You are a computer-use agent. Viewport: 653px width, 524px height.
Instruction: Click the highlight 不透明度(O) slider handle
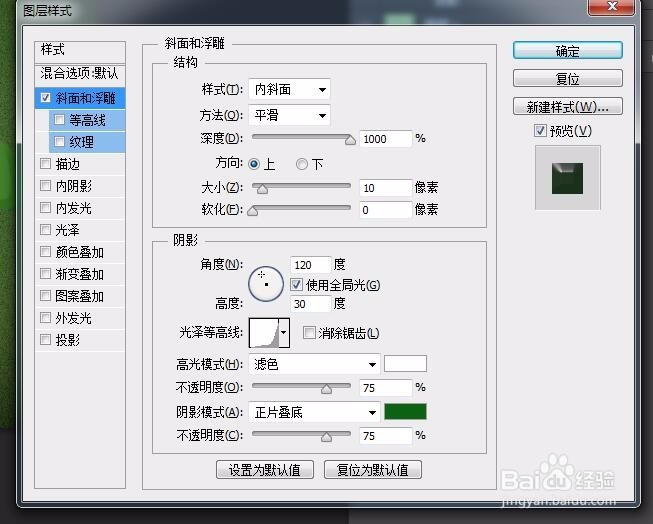(326, 389)
